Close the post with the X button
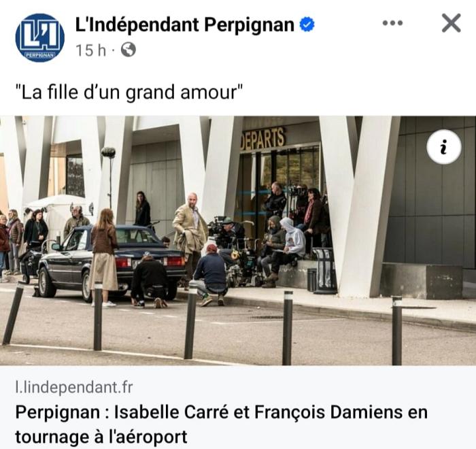This screenshot has height=449, width=476. pos(451,22)
